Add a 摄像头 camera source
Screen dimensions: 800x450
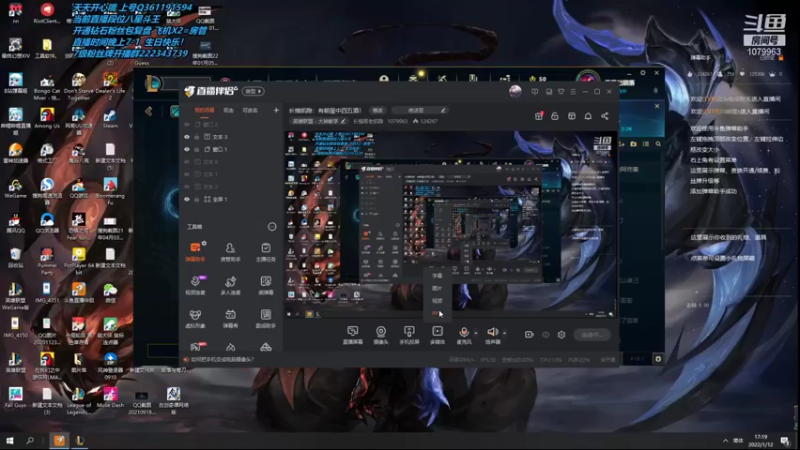pos(381,335)
